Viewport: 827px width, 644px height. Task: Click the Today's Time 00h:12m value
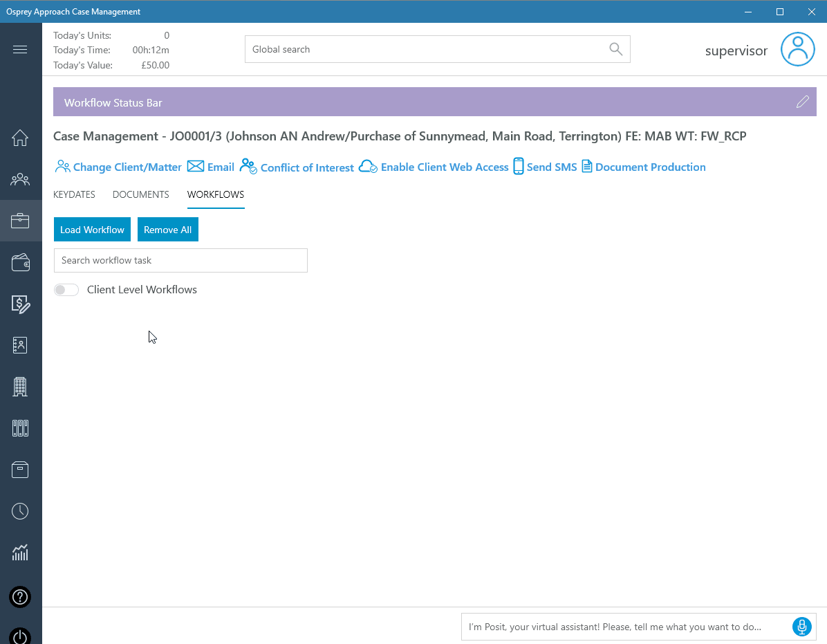151,50
